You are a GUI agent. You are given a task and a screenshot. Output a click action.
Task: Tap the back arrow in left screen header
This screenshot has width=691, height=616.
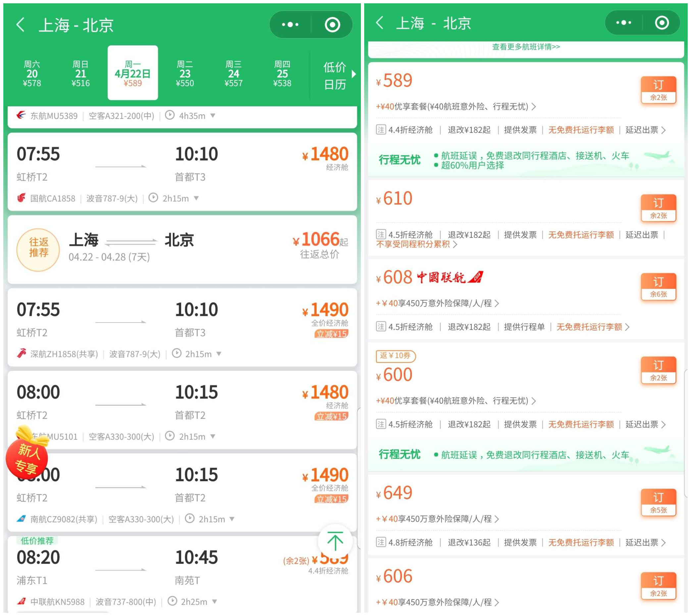(20, 25)
